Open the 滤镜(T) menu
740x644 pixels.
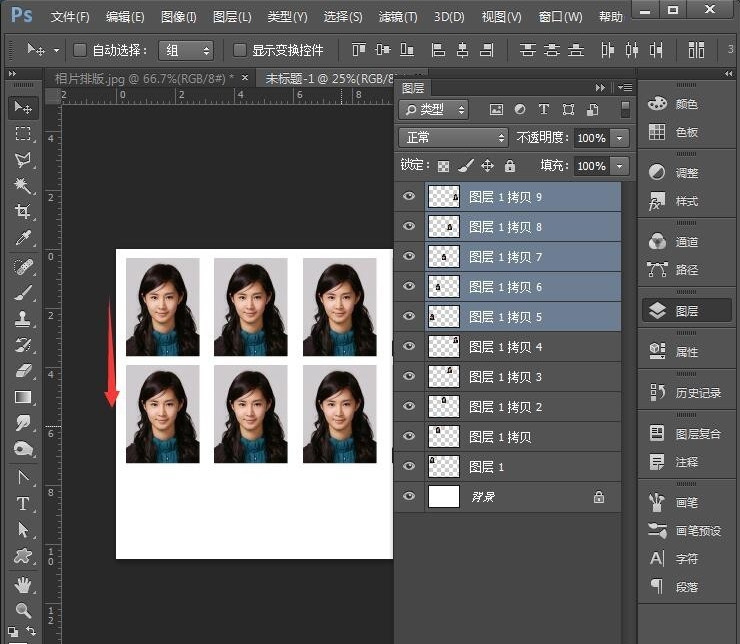coord(398,17)
